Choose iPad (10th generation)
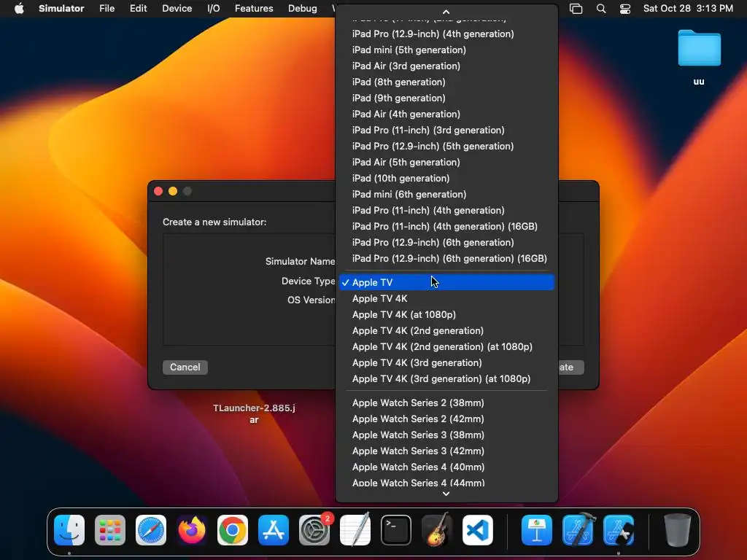 446,178
